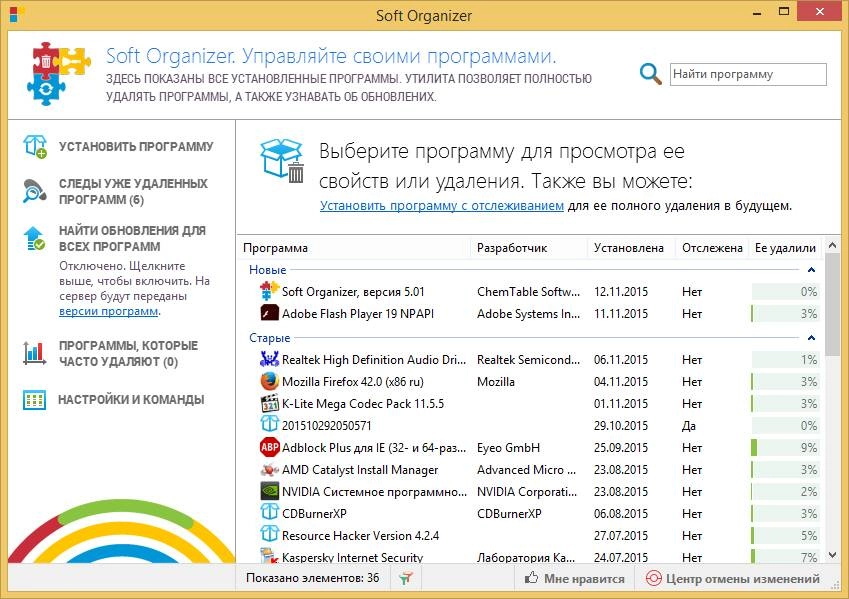Click the icon of entry 20151029205071
Viewport: 849px width, 599px height.
point(270,426)
